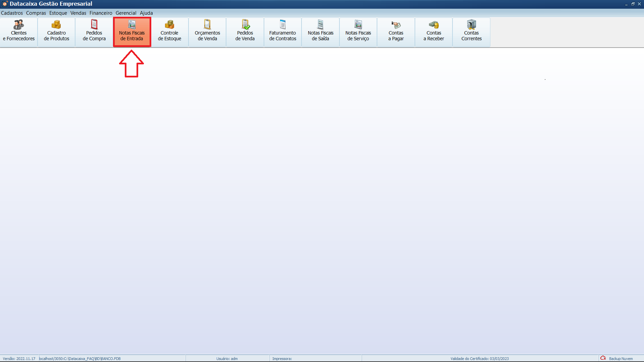644x362 pixels.
Task: Open Cadastro de Produtos toolbar icon
Action: 56,32
